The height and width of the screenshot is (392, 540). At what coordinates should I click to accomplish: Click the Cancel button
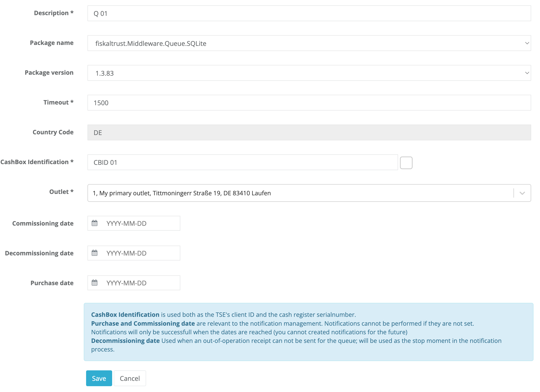pos(130,378)
